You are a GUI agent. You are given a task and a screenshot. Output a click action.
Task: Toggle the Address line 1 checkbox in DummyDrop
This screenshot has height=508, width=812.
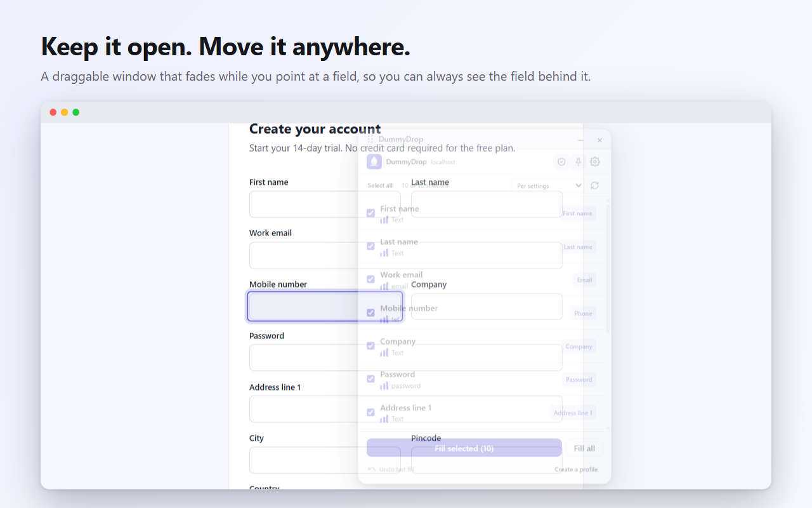[371, 413]
